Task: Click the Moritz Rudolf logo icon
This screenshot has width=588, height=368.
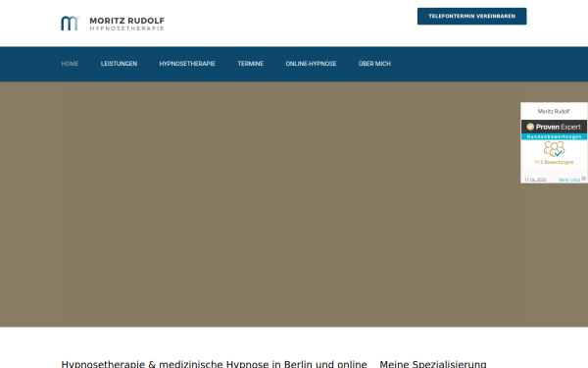Action: [x=71, y=24]
